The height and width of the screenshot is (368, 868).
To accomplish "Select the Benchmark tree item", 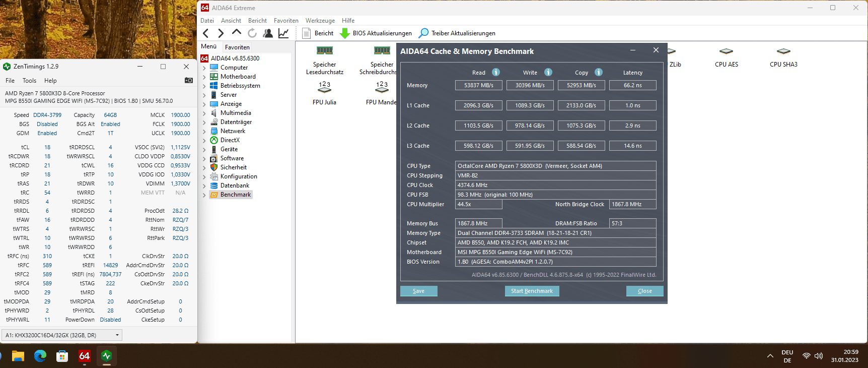I will (x=231, y=195).
